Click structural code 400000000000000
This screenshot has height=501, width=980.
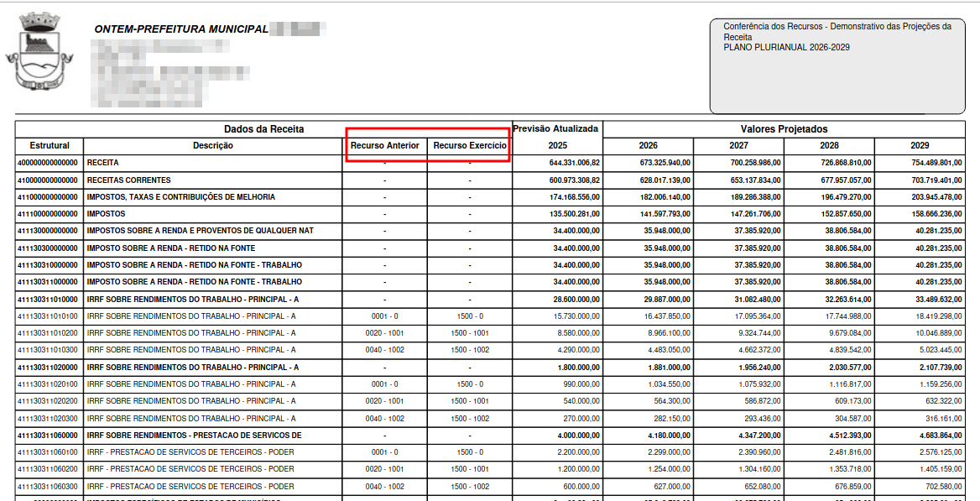[48, 163]
